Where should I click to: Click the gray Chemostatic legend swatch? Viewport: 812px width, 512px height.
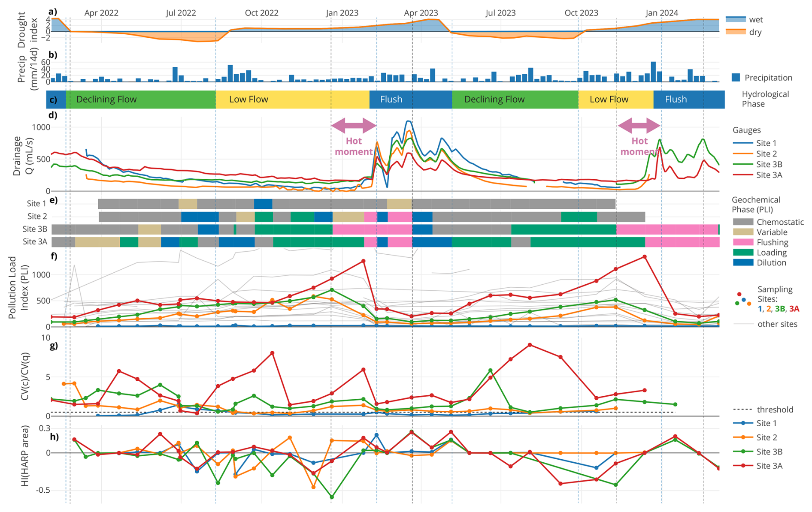click(743, 222)
